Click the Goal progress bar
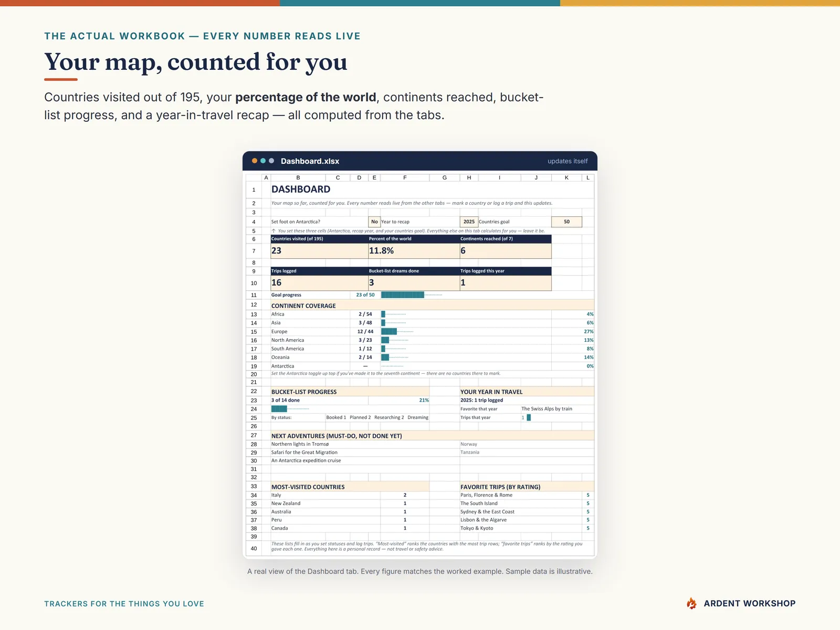The image size is (840, 630). click(x=412, y=295)
